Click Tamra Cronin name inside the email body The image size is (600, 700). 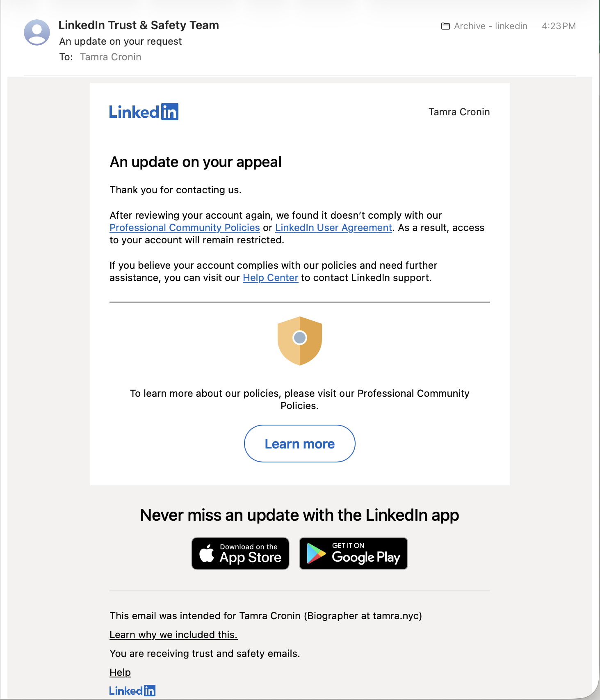(x=459, y=112)
